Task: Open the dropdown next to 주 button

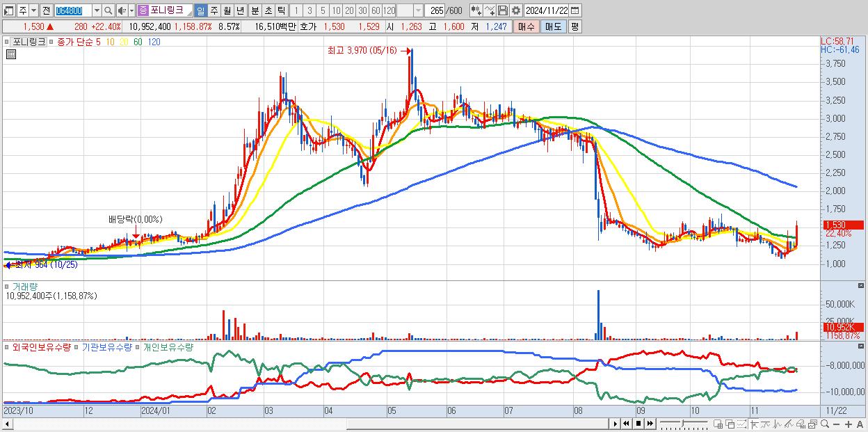Action: point(33,10)
